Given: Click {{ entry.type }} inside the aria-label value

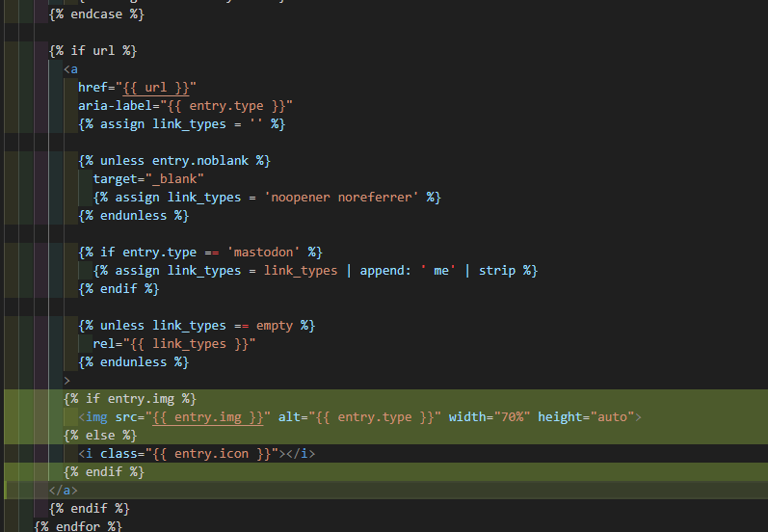Looking at the screenshot, I should (x=226, y=106).
